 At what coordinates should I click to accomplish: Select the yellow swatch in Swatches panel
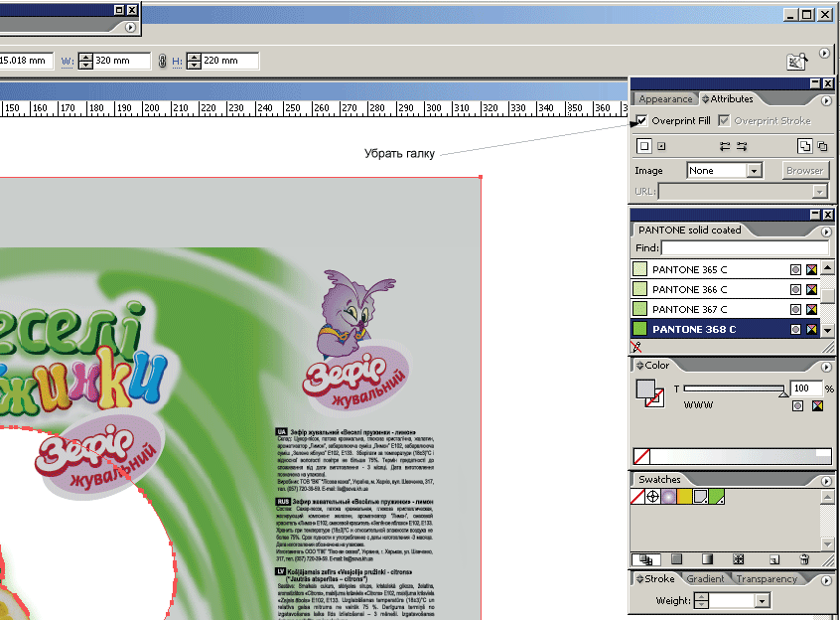click(x=684, y=497)
